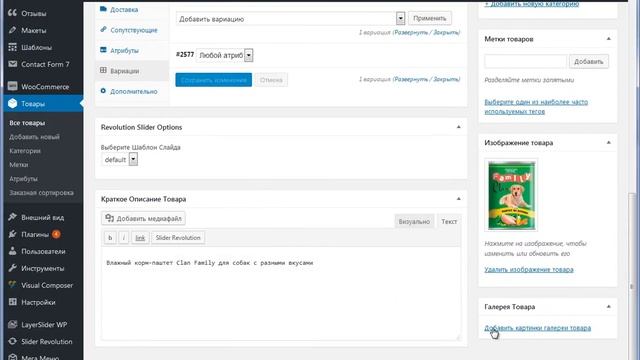
Task: Click Slider Revolution editor button
Action: [178, 238]
